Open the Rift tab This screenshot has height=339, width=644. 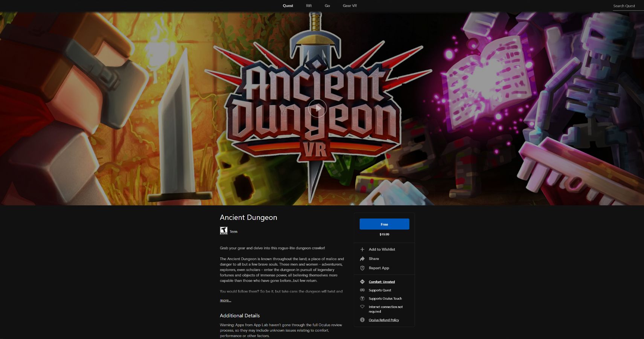[309, 6]
